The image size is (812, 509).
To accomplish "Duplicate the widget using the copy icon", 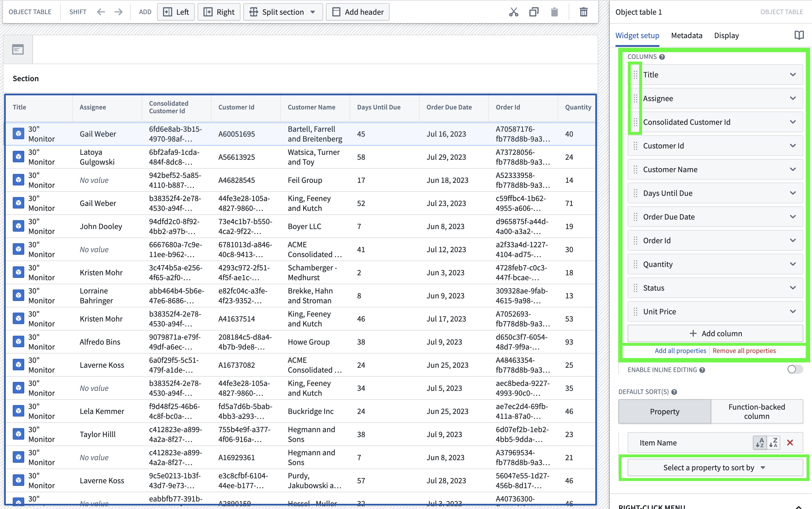I will (534, 12).
